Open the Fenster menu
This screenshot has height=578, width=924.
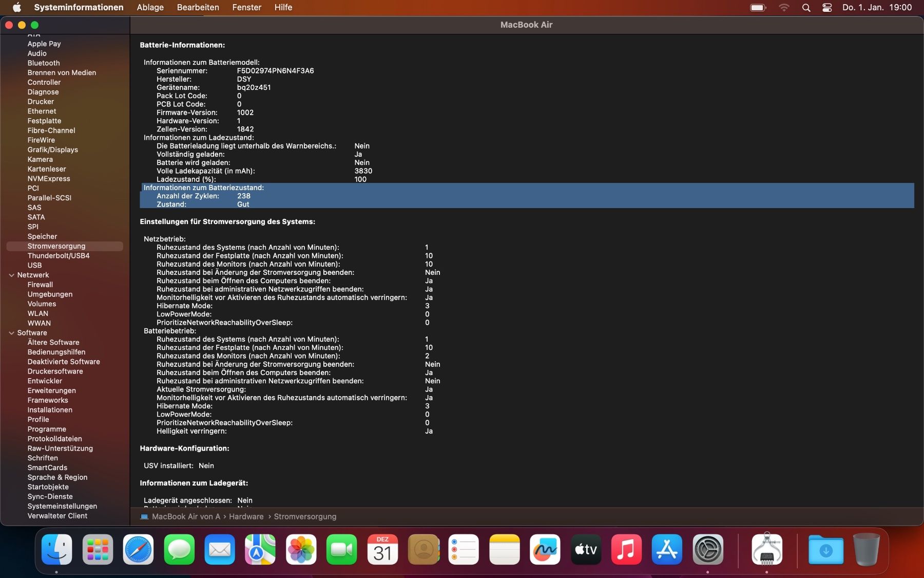click(x=246, y=8)
